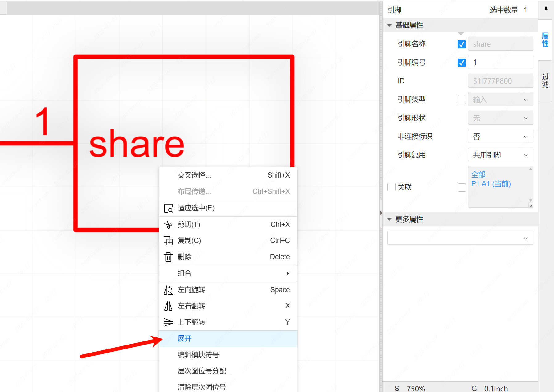
Task: Click the pin icon on panel
Action: tap(546, 9)
